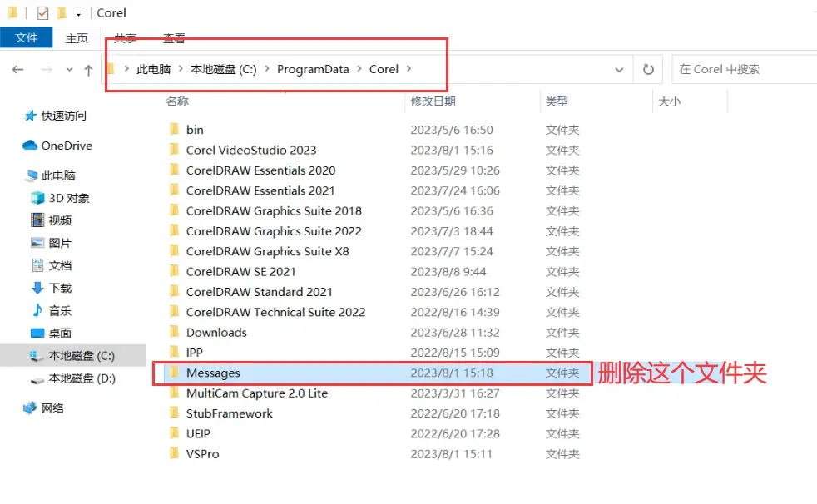Viewport: 817px width, 504px height.
Task: Switch to the 主页 ribbon tab
Action: coord(77,38)
